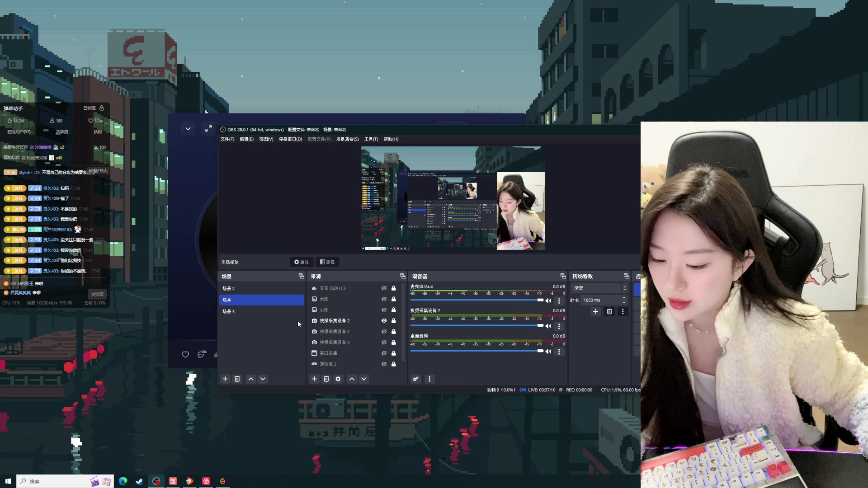Open the 帮助(H) menu
This screenshot has height=488, width=868.
(x=391, y=139)
